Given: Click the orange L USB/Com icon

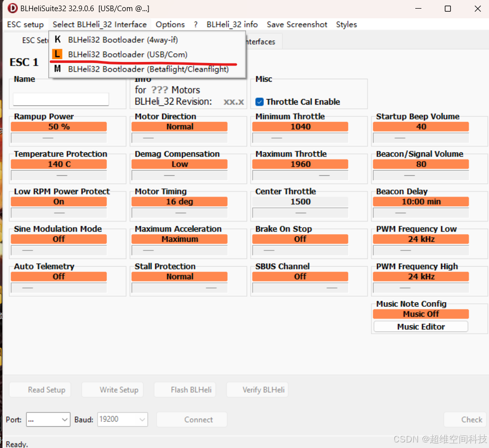Looking at the screenshot, I should coord(57,54).
